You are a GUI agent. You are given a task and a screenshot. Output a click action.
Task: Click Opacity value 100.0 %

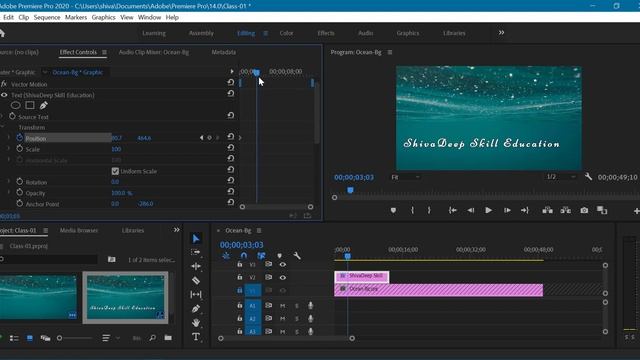pos(121,193)
